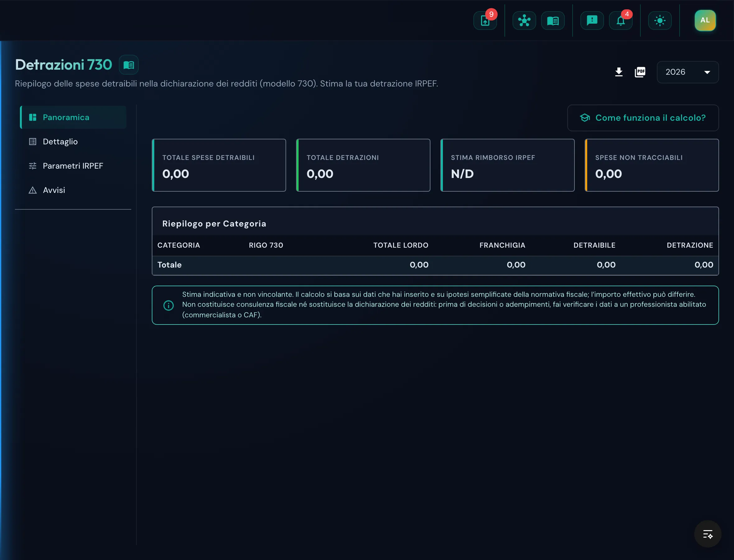The image size is (734, 560).
Task: Open the floating assistant button at bottom right
Action: (707, 534)
